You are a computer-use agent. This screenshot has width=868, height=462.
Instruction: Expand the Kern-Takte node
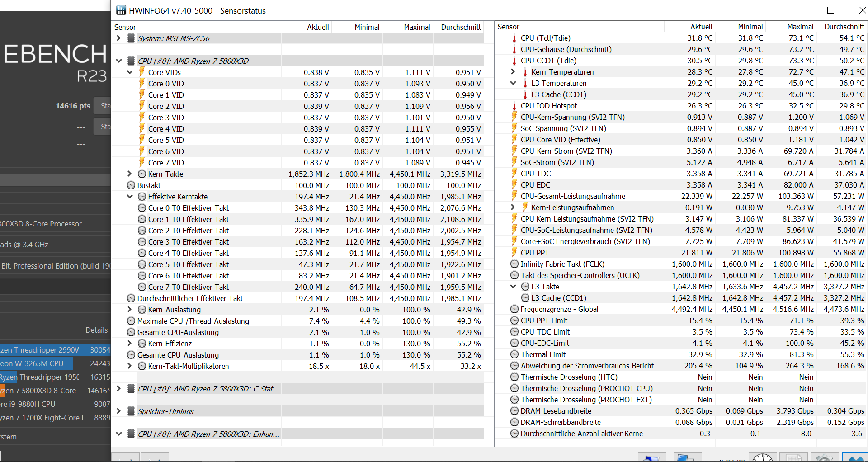[130, 174]
